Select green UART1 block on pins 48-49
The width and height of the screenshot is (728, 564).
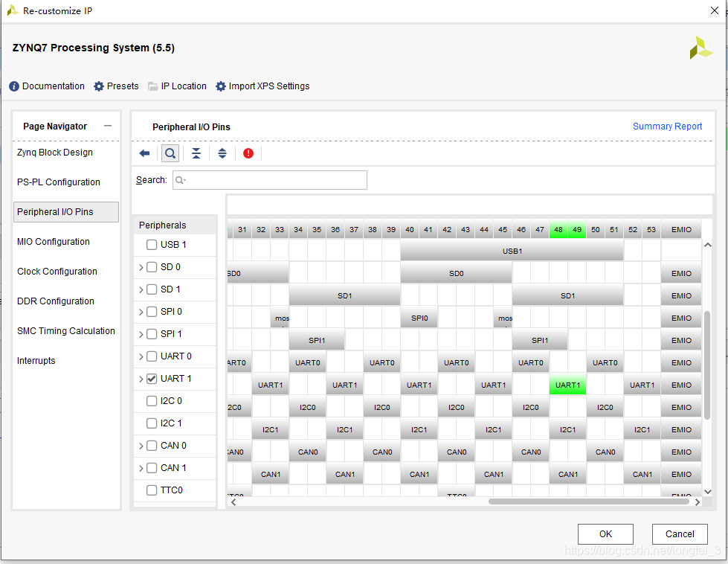567,385
